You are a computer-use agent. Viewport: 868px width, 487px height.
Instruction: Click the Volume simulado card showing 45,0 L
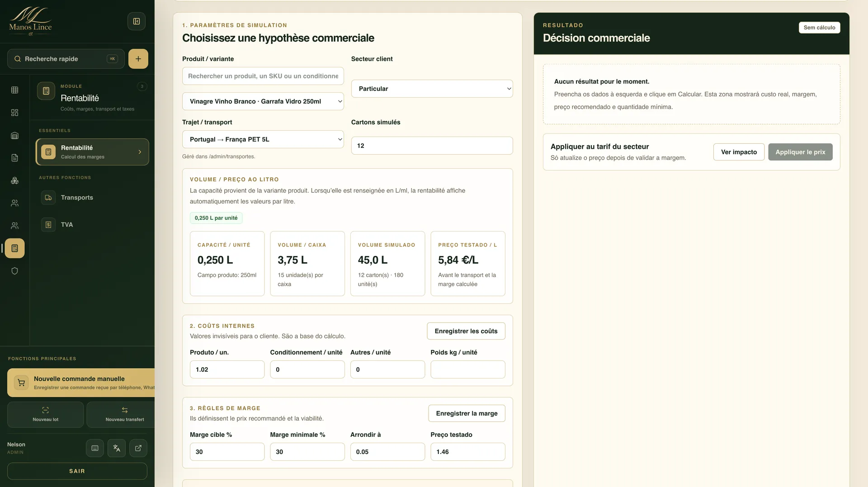pos(388,264)
